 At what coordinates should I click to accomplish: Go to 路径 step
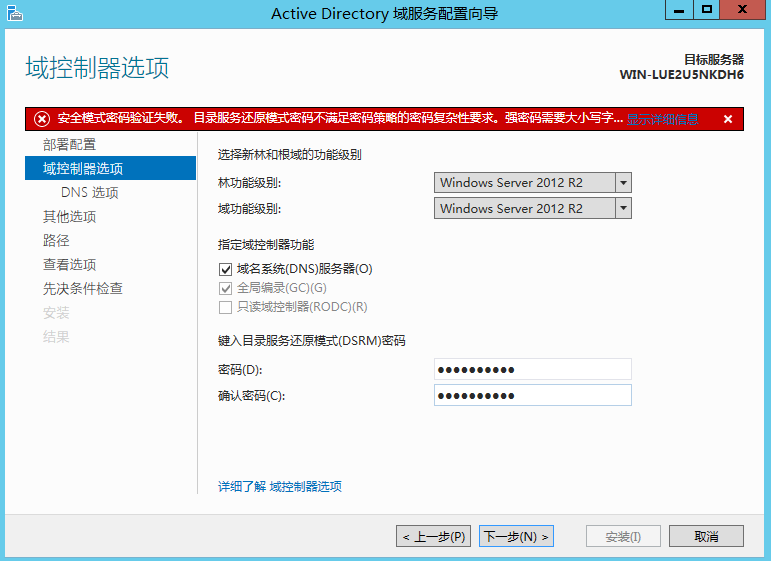pyautogui.click(x=56, y=240)
